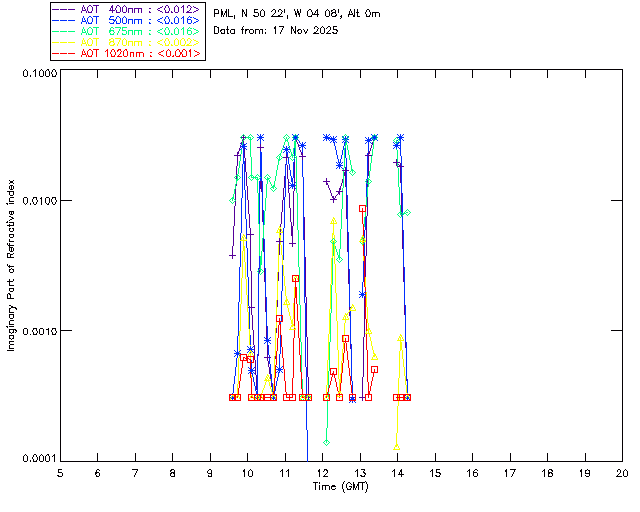Select the AOT 500nm blue legend entry
The height and width of the screenshot is (512, 640).
pos(140,21)
